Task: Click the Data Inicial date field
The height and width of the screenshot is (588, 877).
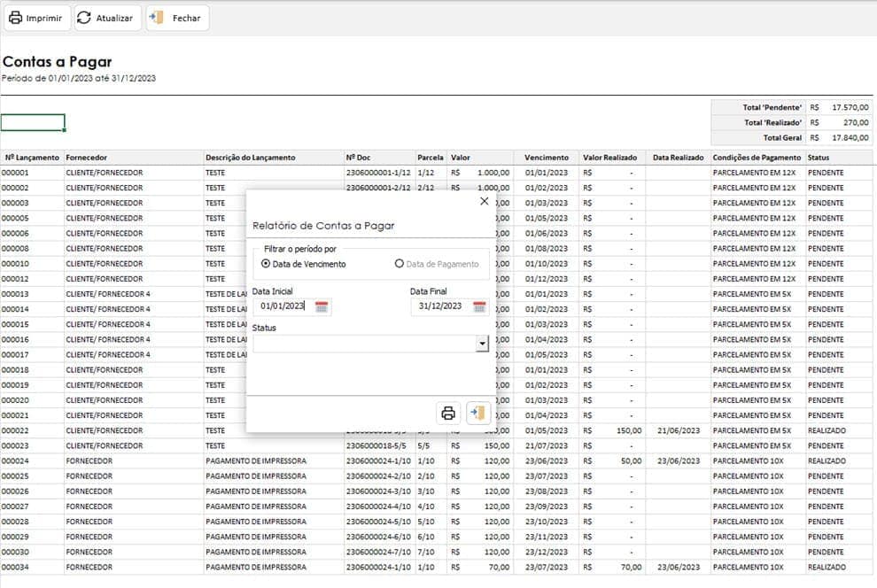Action: 283,306
